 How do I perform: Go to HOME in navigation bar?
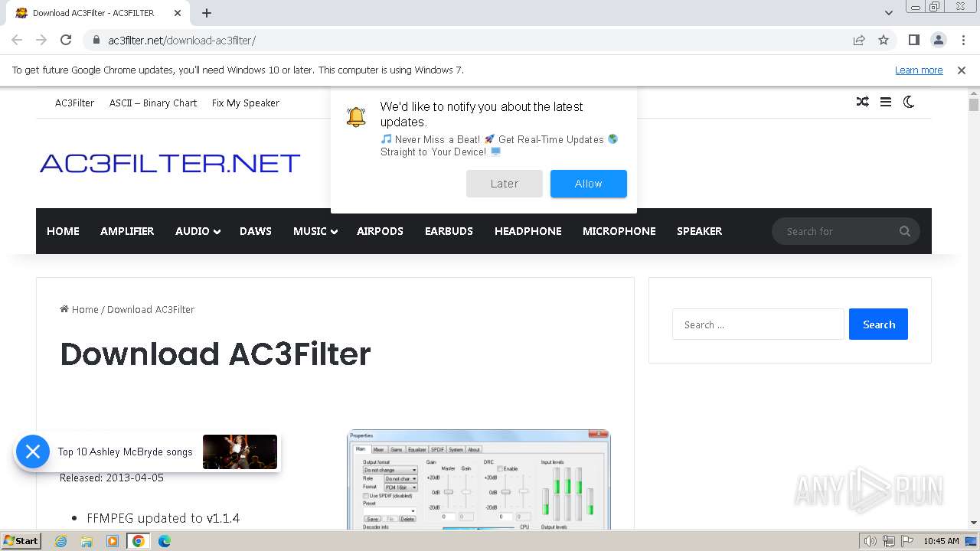63,231
